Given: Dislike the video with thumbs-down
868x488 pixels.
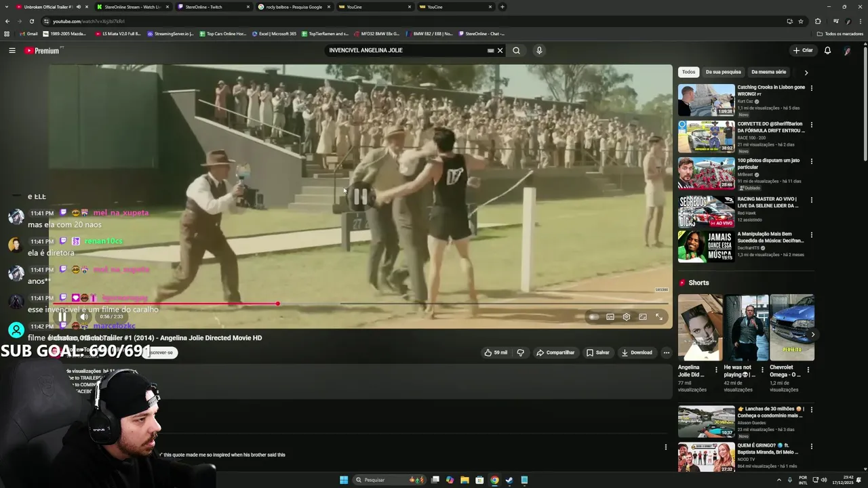Looking at the screenshot, I should tap(521, 352).
